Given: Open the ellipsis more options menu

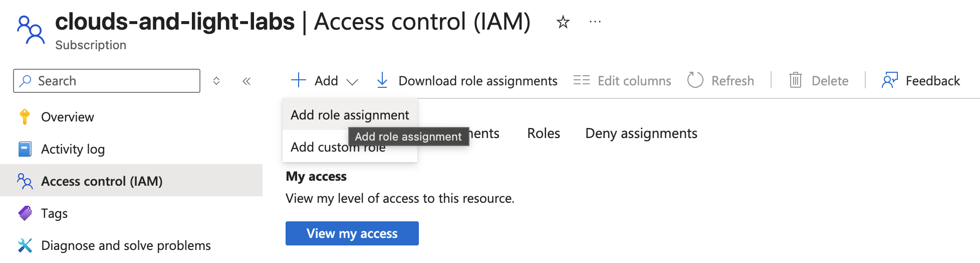Looking at the screenshot, I should click(595, 22).
